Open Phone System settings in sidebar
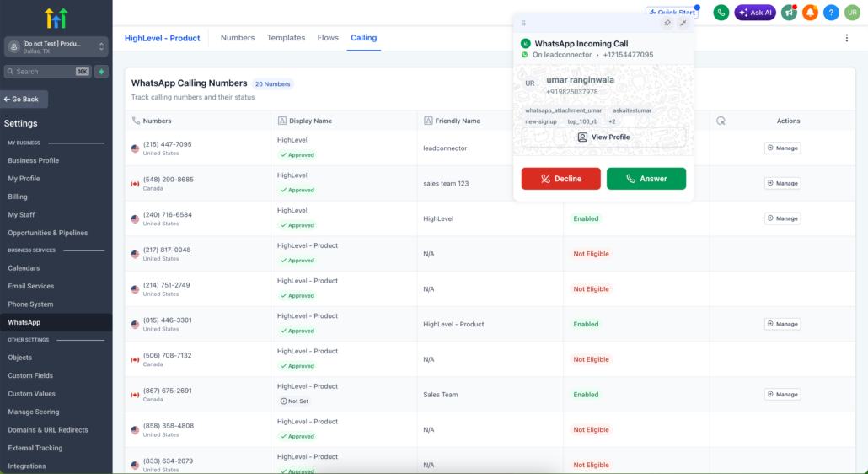This screenshot has height=474, width=868. coord(30,304)
